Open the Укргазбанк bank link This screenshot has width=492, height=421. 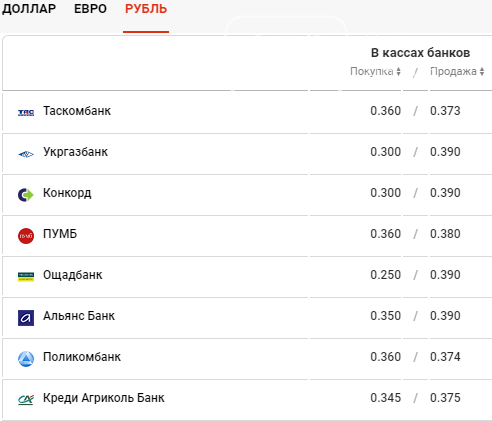point(76,152)
